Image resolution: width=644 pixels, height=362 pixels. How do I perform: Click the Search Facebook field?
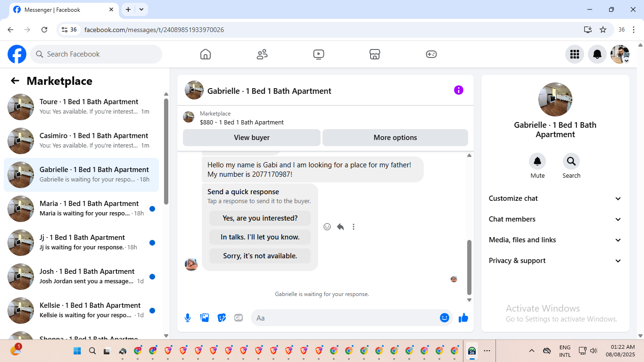(96, 54)
